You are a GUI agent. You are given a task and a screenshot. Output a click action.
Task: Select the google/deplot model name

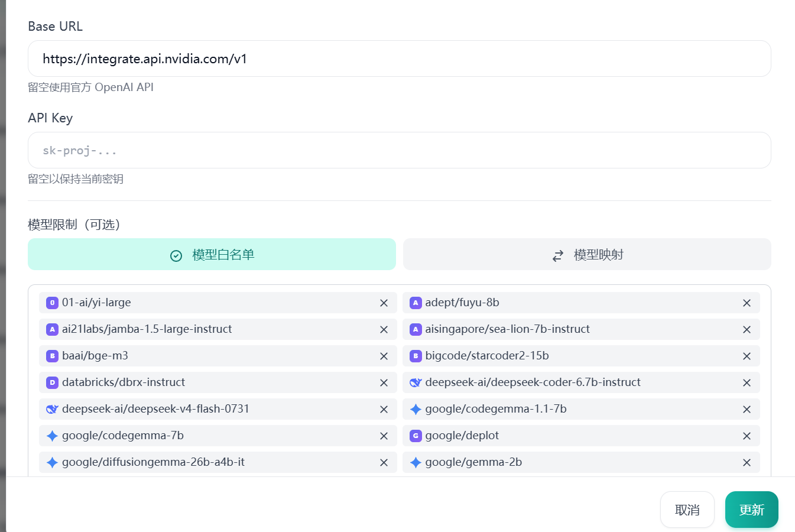click(462, 436)
